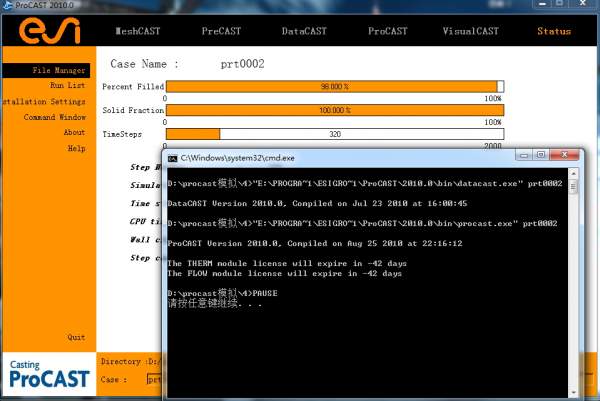
Task: Click cmd scrollbar down arrow
Action: (573, 392)
